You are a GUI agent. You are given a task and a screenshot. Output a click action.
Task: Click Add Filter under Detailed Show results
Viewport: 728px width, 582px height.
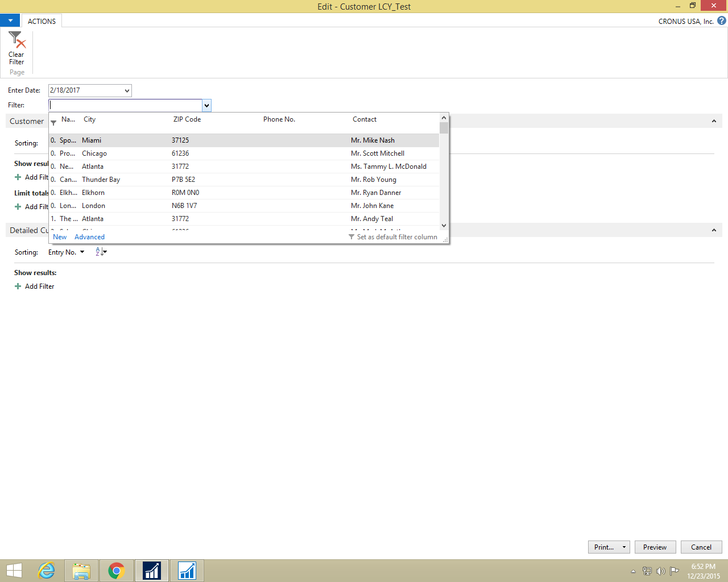(34, 286)
